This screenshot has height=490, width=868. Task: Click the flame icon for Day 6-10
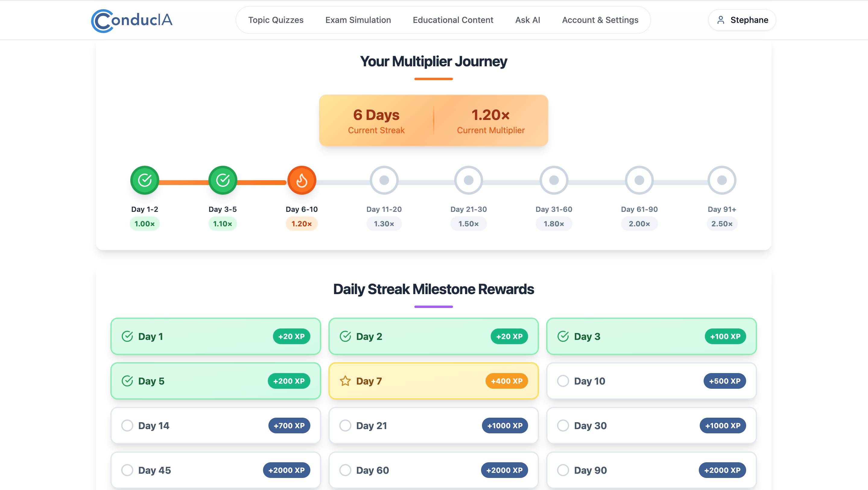pos(302,180)
